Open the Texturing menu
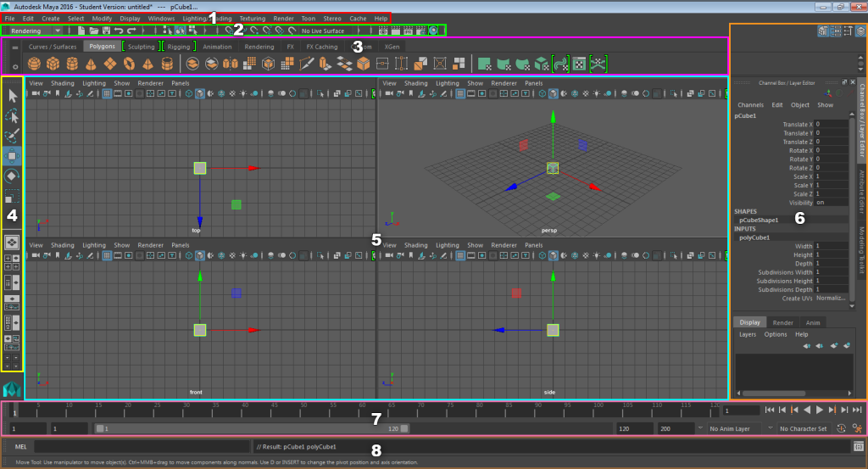 point(252,19)
